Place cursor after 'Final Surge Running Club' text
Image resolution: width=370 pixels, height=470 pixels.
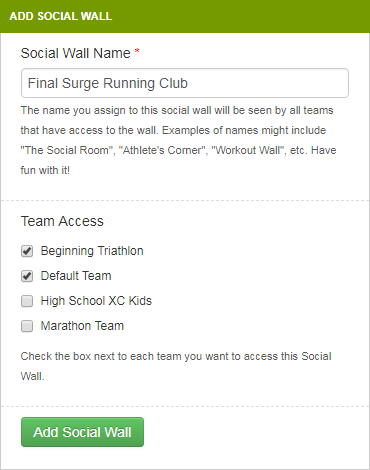pyautogui.click(x=189, y=83)
